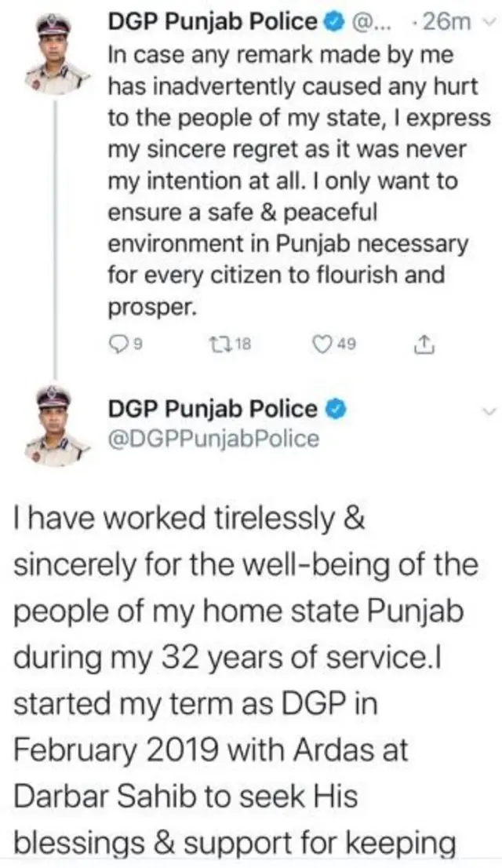The width and height of the screenshot is (502, 868).
Task: Open the @DGPPunjabPolice handle link
Action: pos(212,437)
